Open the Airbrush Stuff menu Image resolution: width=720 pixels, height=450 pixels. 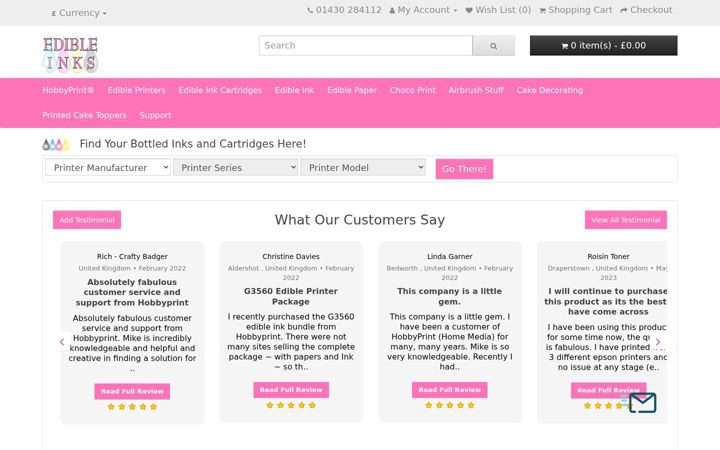[x=476, y=90]
